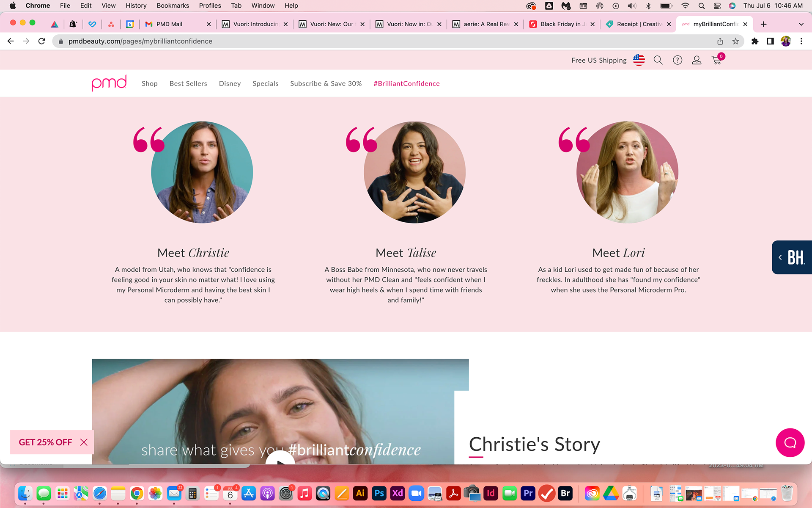Open the shopping cart icon

click(716, 61)
